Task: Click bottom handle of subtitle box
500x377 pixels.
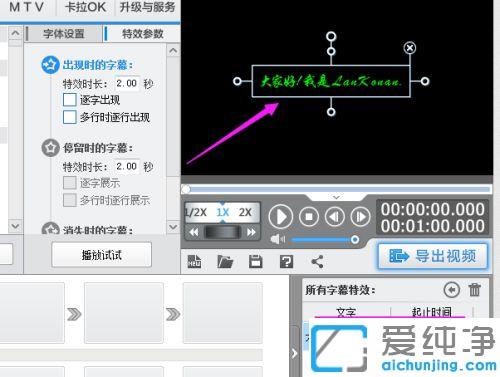Action: (x=331, y=112)
